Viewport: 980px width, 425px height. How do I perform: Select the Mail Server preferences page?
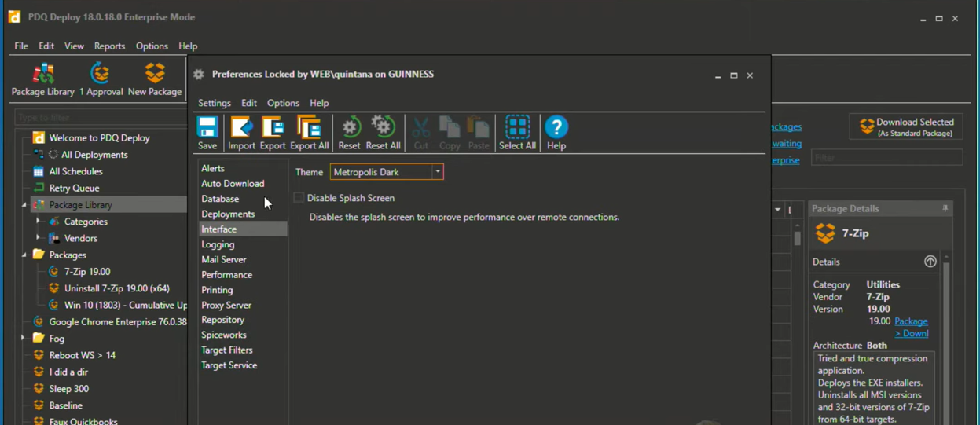224,259
